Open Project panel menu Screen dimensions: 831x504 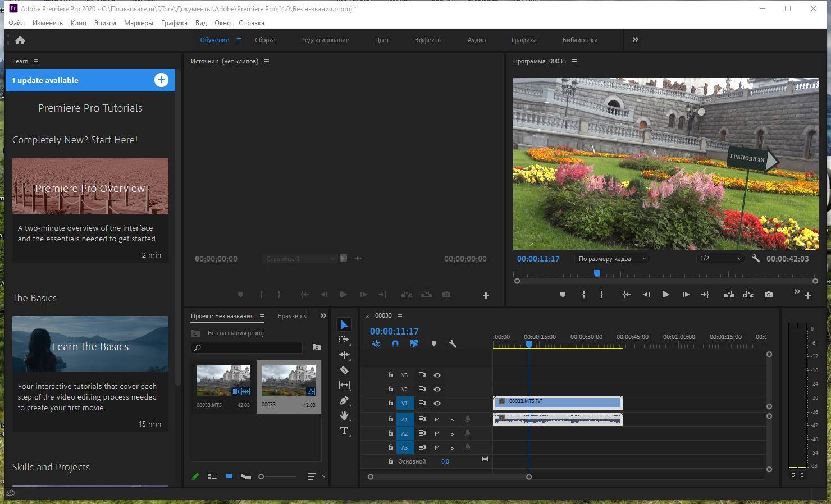[262, 316]
